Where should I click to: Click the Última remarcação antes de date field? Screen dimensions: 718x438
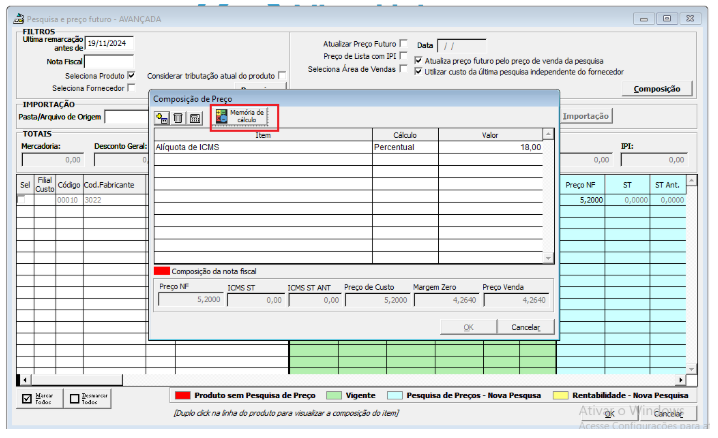point(109,43)
